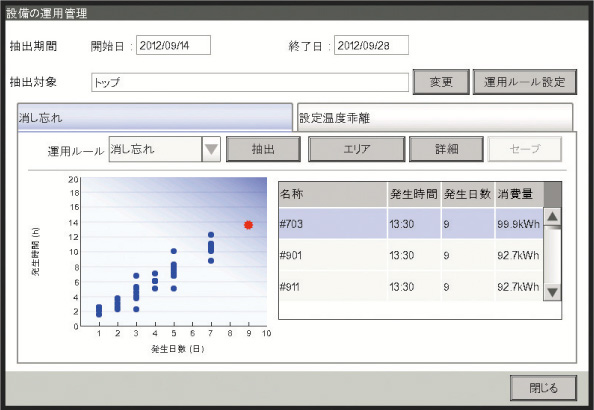
Task: Sort by the 発生時間 column header
Action: (414, 194)
